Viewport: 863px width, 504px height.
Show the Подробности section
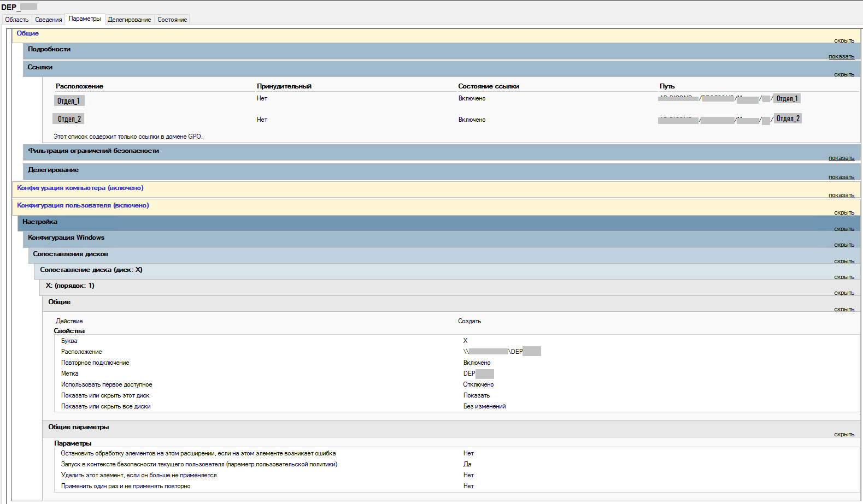(841, 57)
